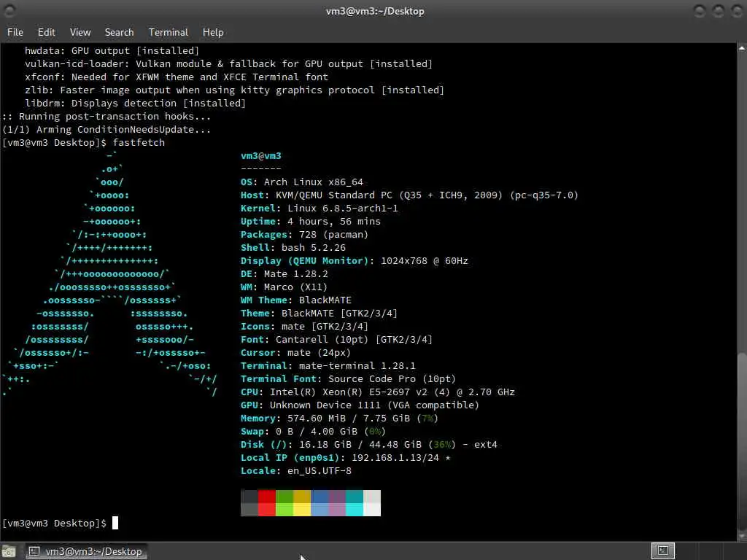
Task: Click the Terminal: mate-terminal 1.28.1 line
Action: pos(328,366)
